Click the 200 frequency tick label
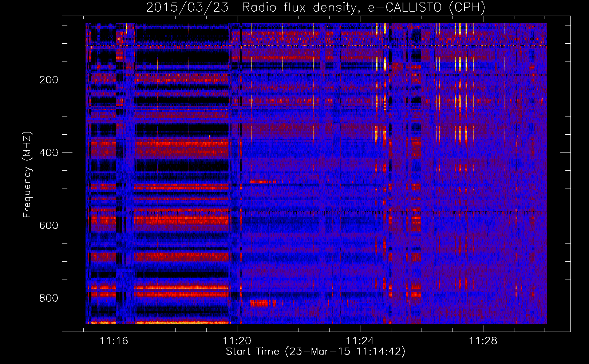Image resolution: width=589 pixels, height=364 pixels. pyautogui.click(x=49, y=80)
